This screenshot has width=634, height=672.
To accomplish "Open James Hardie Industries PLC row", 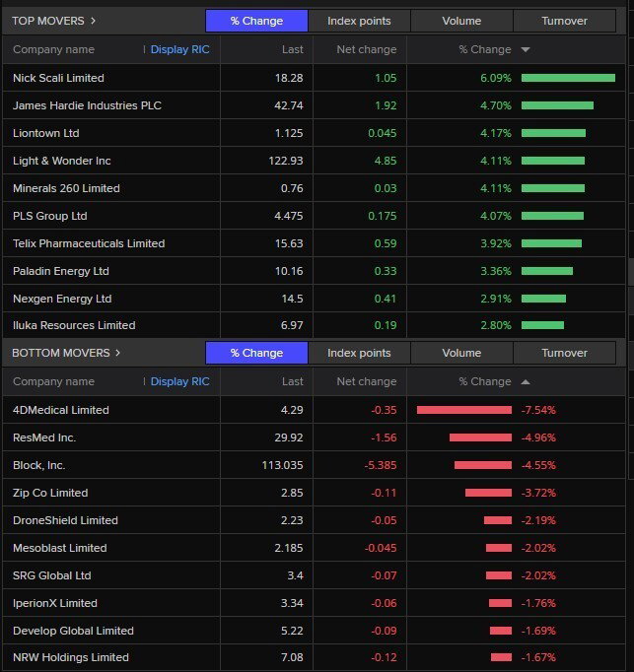I will [x=314, y=105].
